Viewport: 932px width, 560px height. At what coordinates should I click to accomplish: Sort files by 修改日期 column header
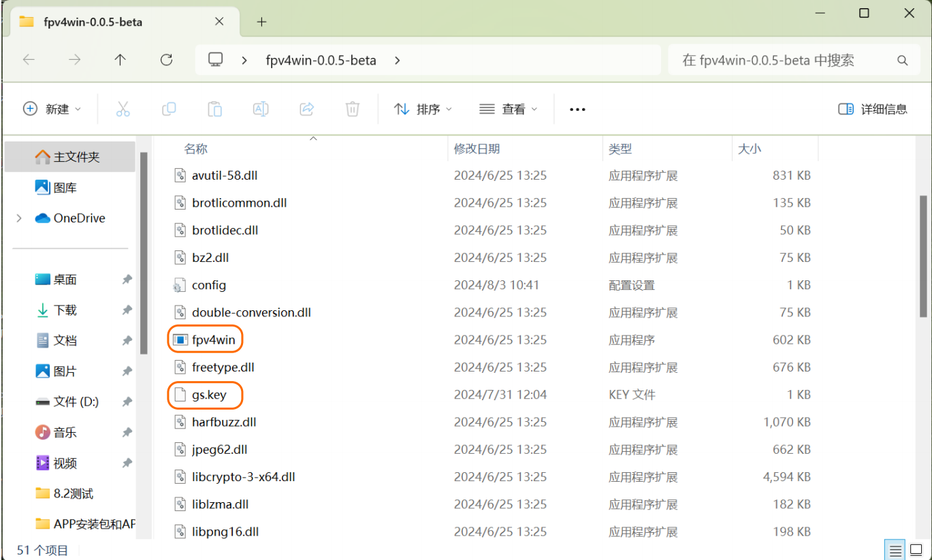click(x=477, y=148)
